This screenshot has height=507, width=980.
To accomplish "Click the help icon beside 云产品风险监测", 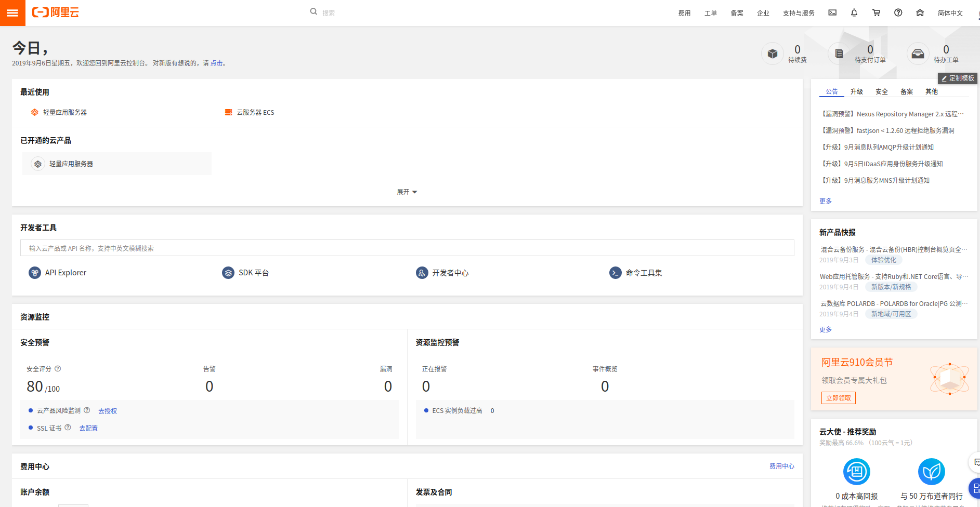I will click(87, 410).
